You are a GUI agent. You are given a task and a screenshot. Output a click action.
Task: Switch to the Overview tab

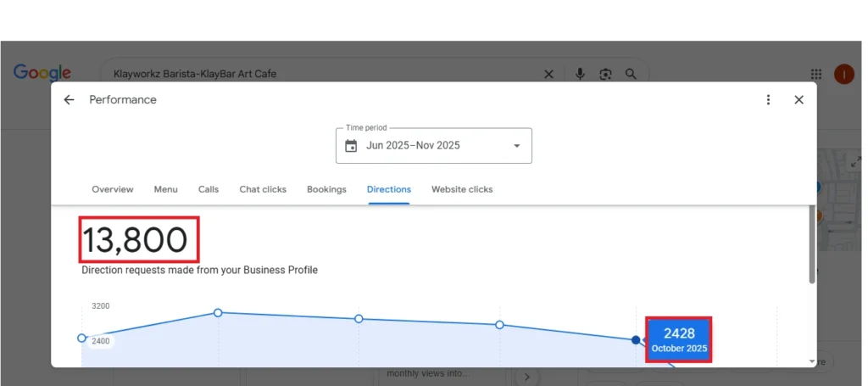pos(113,189)
